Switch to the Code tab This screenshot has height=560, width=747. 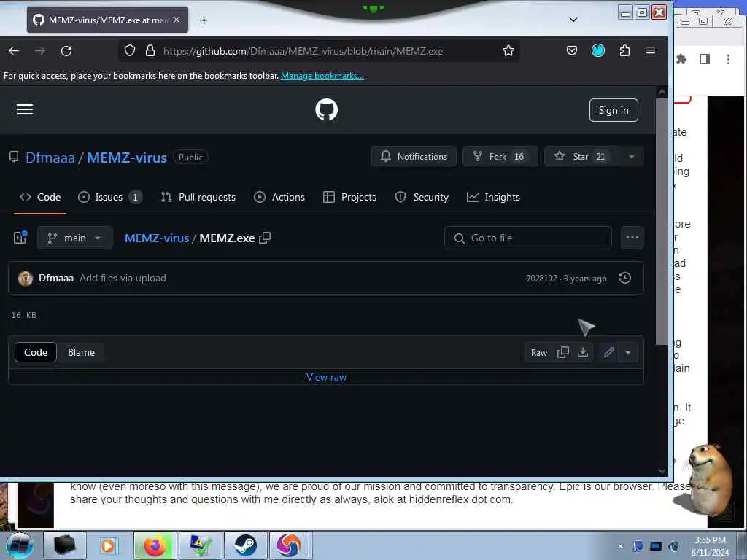coord(40,197)
